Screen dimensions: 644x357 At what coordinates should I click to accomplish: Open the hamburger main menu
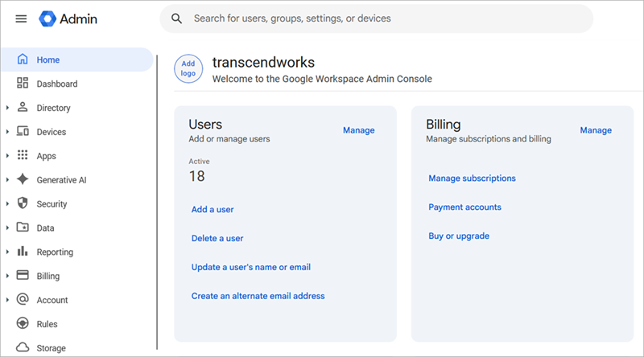[21, 18]
